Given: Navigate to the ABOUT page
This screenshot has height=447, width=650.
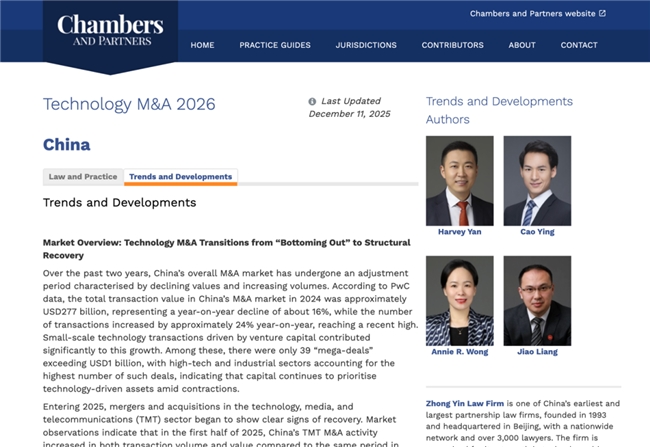Looking at the screenshot, I should point(522,45).
